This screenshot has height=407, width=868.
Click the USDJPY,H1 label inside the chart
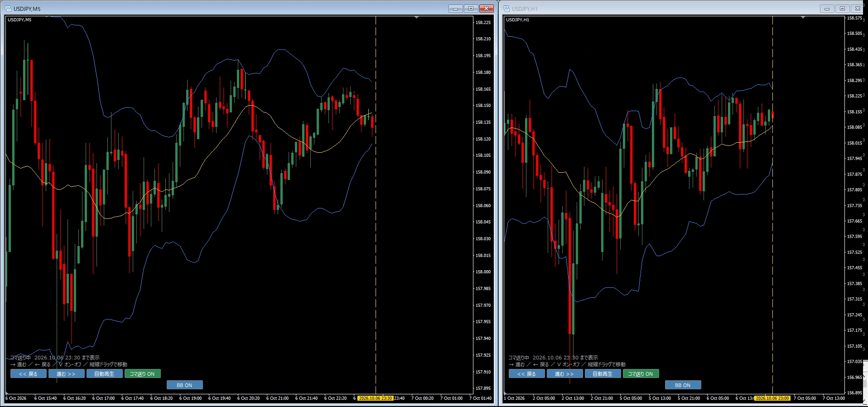click(517, 20)
